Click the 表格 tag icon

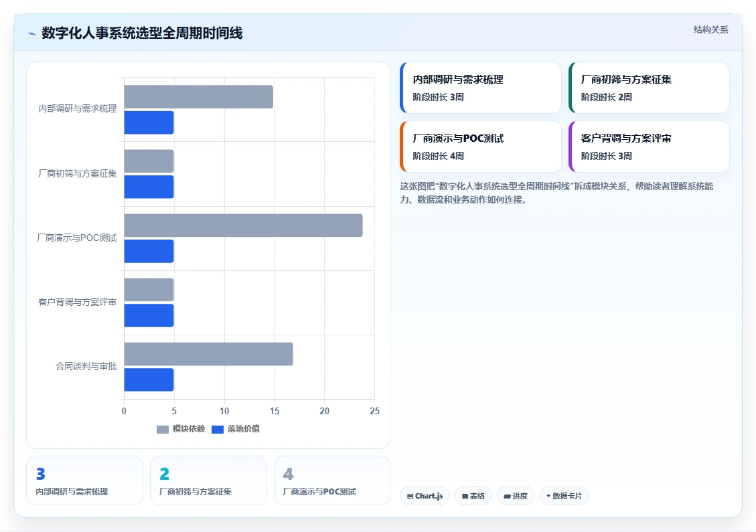click(465, 496)
